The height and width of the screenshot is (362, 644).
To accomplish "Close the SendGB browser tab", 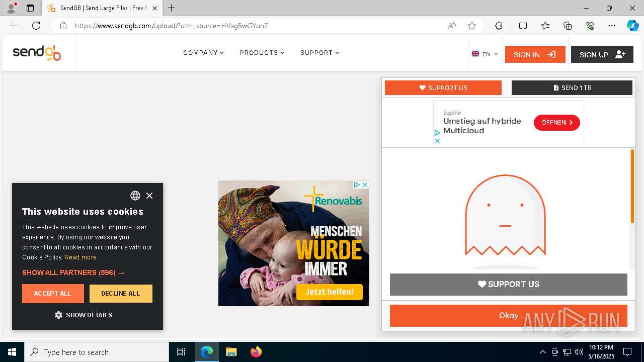I will [155, 8].
